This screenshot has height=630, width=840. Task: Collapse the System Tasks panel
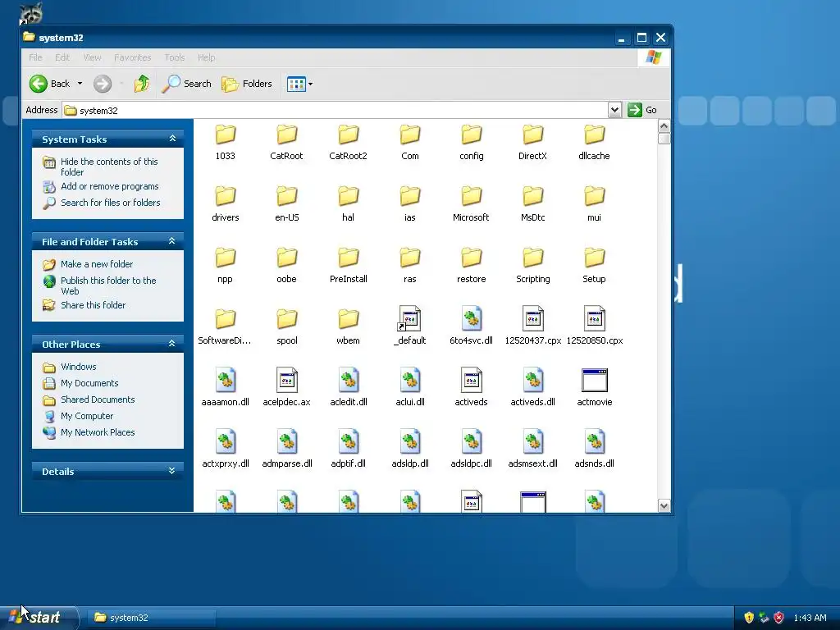172,139
